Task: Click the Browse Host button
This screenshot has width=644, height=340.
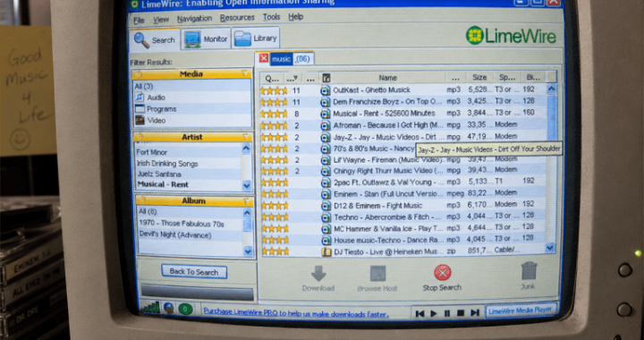Action: [x=377, y=279]
